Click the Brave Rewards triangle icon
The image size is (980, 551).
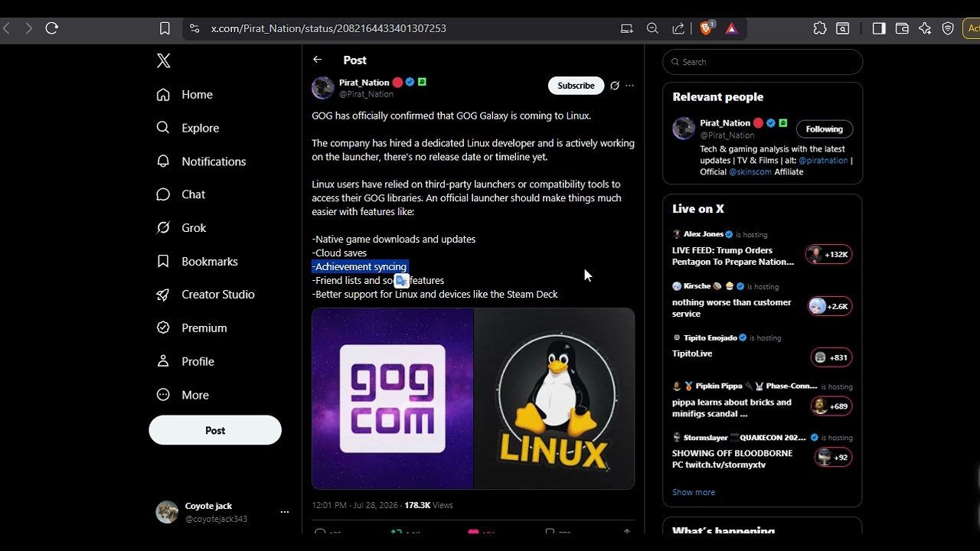[731, 28]
